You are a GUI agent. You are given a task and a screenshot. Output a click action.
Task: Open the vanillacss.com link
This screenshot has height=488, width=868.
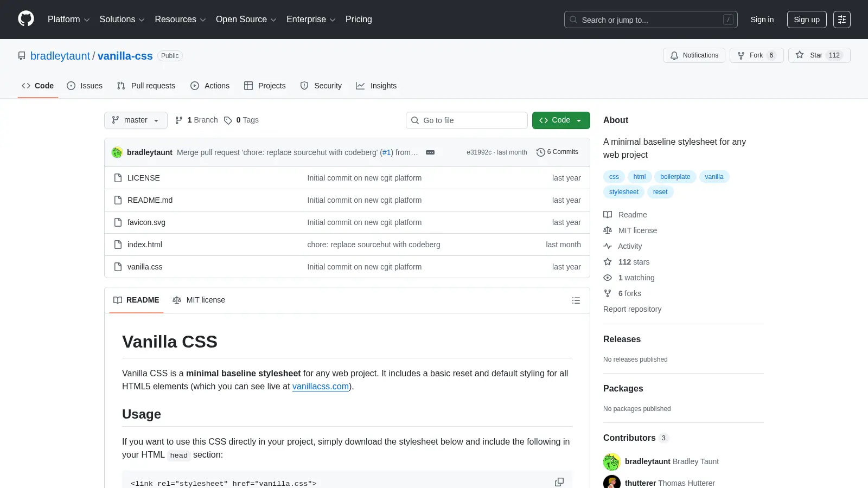pos(321,387)
